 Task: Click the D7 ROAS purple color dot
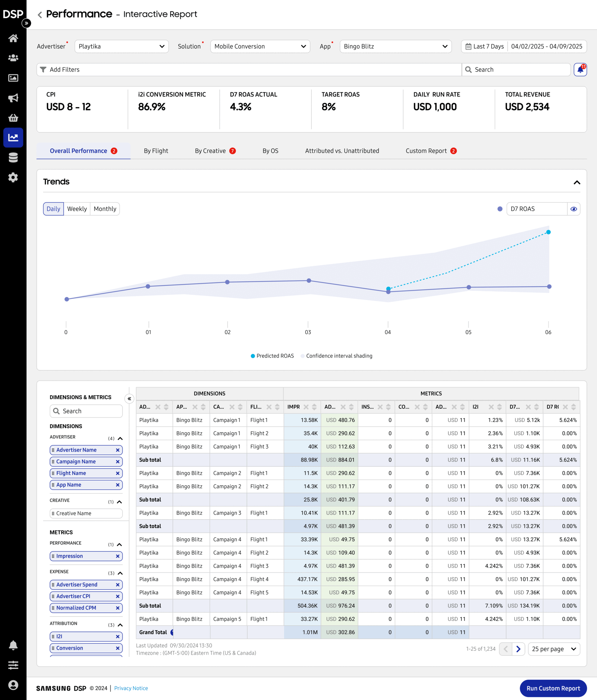pyautogui.click(x=500, y=209)
